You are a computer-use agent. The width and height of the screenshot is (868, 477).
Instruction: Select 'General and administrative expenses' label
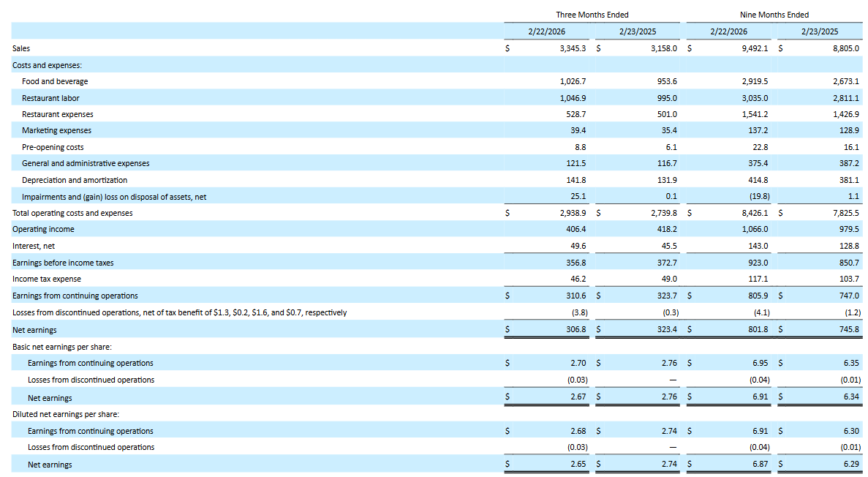[x=86, y=163]
